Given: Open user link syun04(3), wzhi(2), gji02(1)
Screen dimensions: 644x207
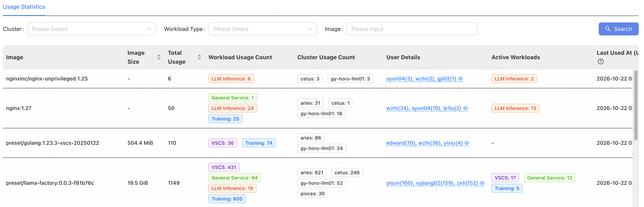Looking at the screenshot, I should pyautogui.click(x=421, y=79).
